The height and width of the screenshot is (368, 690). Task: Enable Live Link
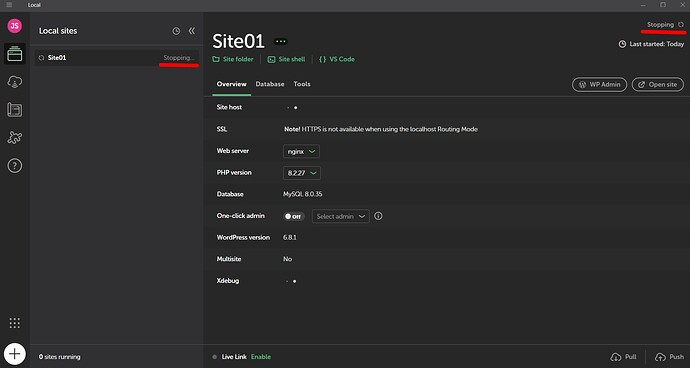coord(261,357)
